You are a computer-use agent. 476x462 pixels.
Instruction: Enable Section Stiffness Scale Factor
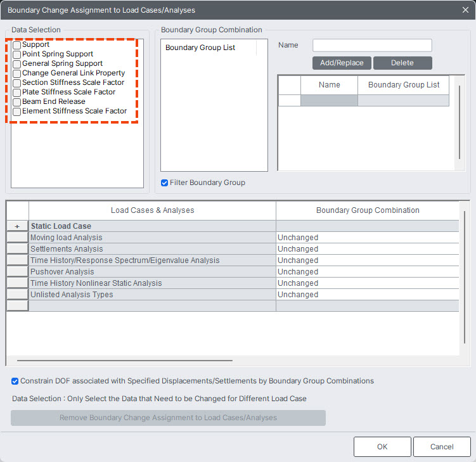pyautogui.click(x=17, y=83)
